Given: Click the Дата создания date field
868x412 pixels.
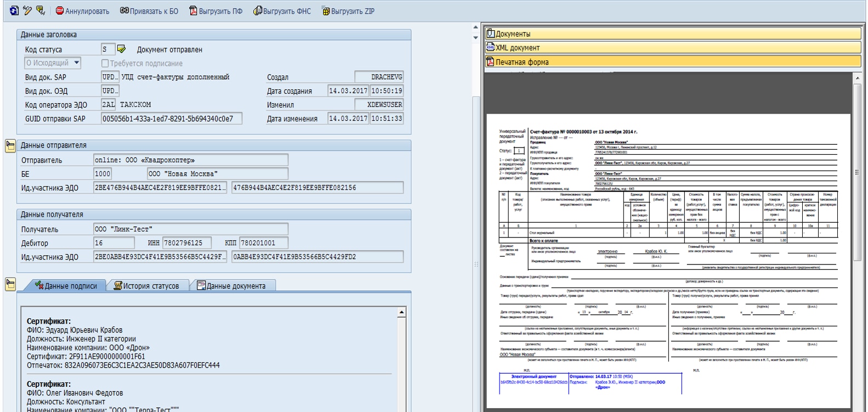Looking at the screenshot, I should tap(348, 91).
